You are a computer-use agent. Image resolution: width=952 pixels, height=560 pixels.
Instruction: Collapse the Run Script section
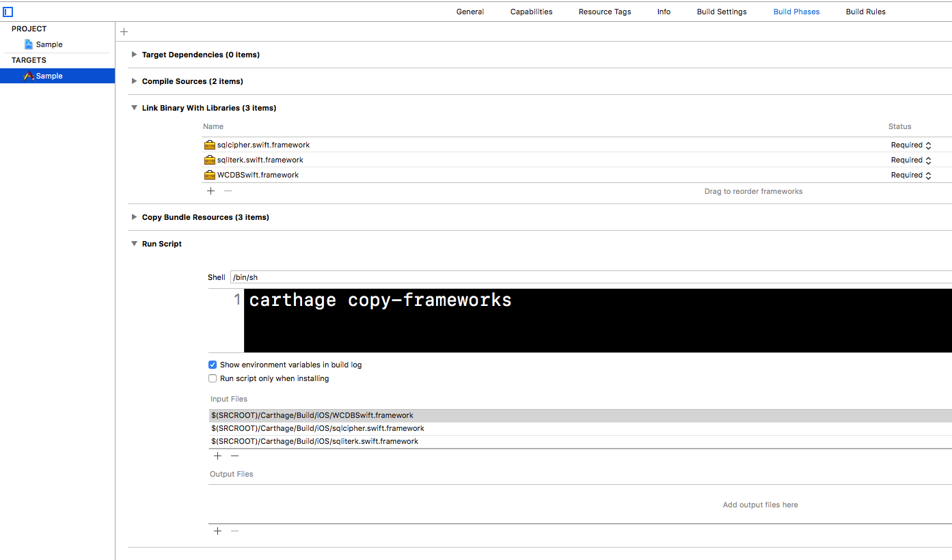[134, 244]
